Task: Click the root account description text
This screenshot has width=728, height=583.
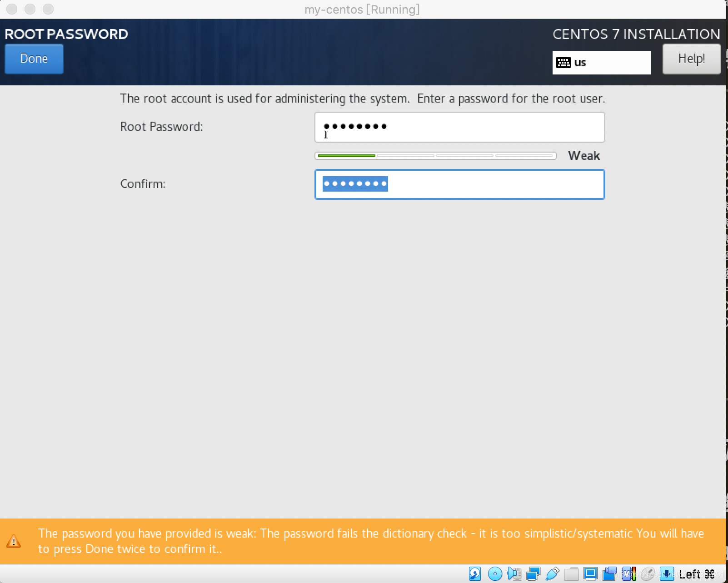Action: point(362,99)
